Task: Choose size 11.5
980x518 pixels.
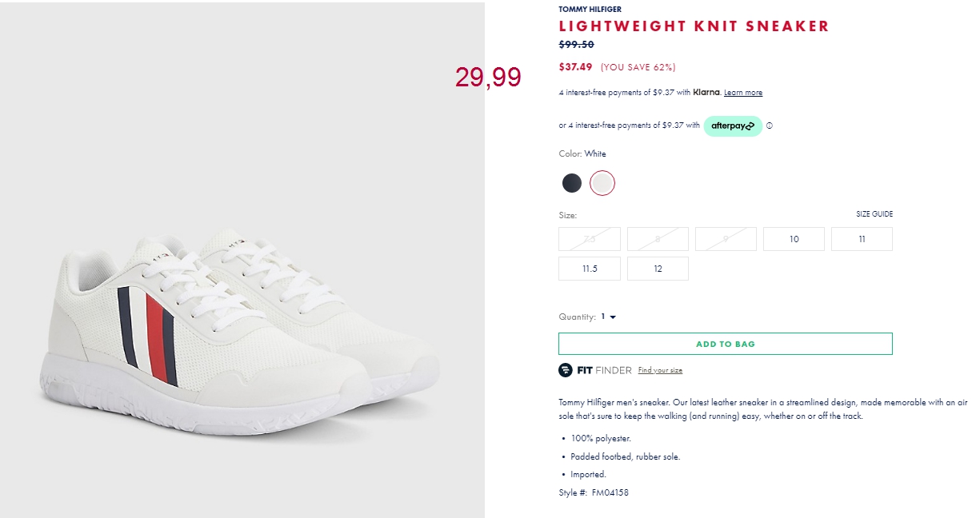Action: click(x=590, y=269)
